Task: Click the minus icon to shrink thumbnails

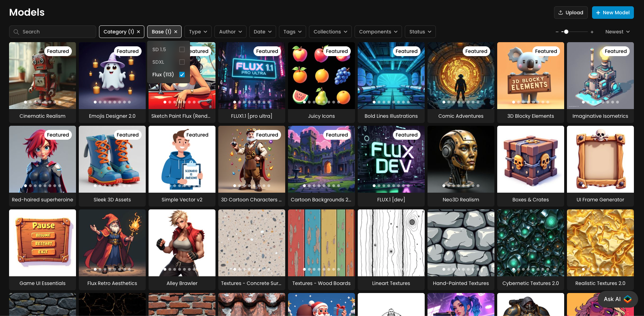Action: click(x=557, y=32)
